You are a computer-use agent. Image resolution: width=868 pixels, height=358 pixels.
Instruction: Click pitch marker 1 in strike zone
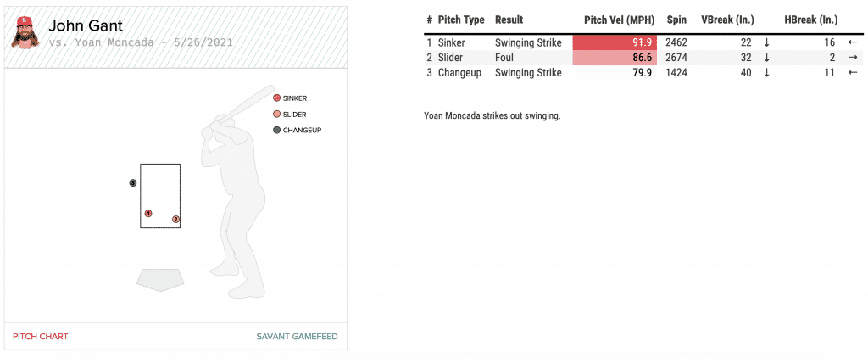(148, 213)
